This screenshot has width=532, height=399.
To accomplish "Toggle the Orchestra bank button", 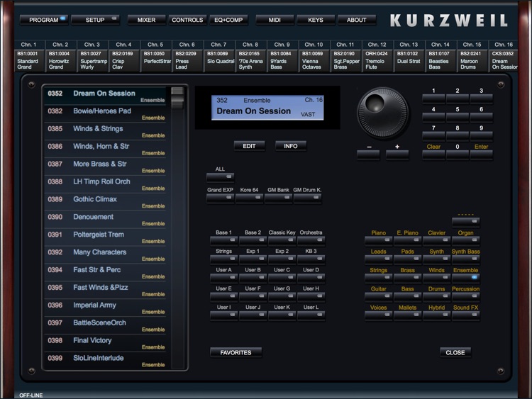I will click(311, 241).
